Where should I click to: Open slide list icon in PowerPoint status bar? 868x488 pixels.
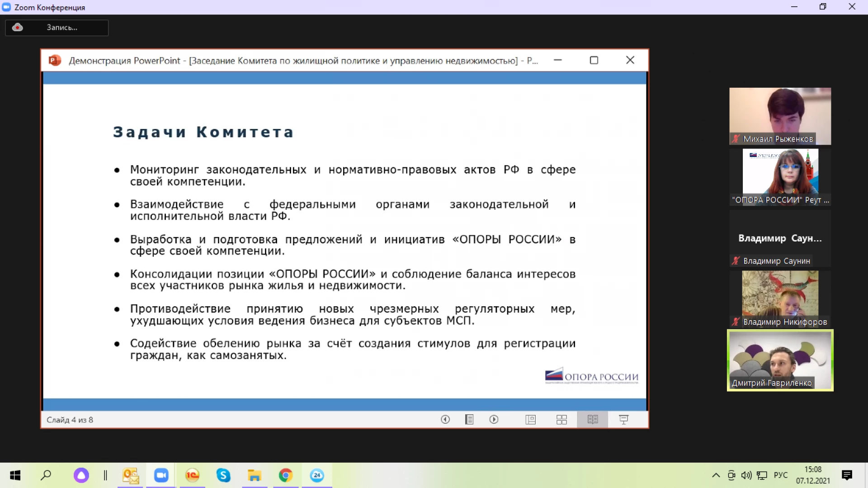coord(469,419)
